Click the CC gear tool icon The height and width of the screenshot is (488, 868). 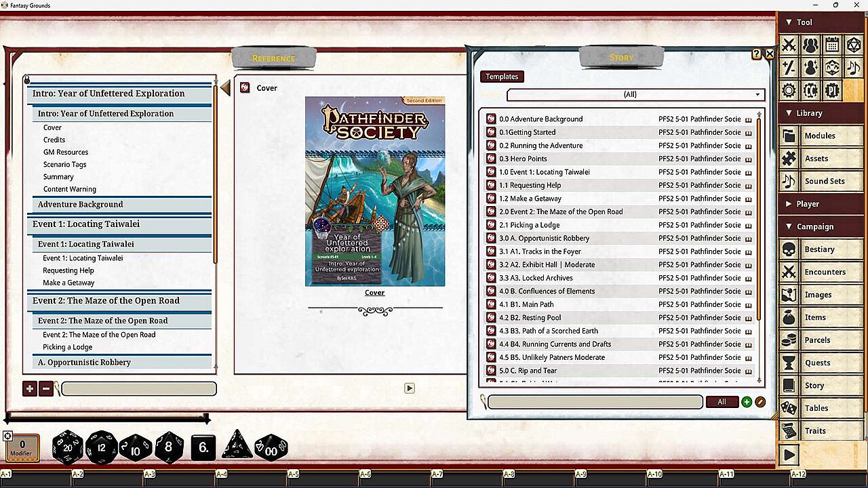point(810,90)
